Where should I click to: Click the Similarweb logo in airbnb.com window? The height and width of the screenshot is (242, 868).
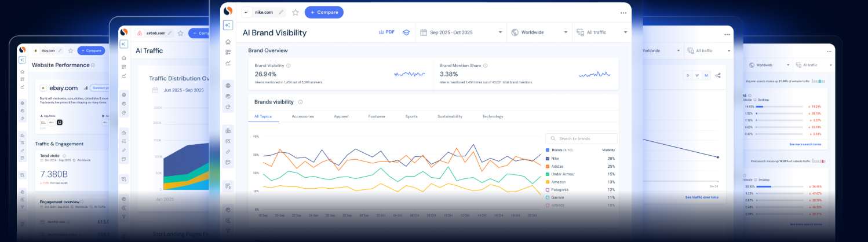(123, 32)
